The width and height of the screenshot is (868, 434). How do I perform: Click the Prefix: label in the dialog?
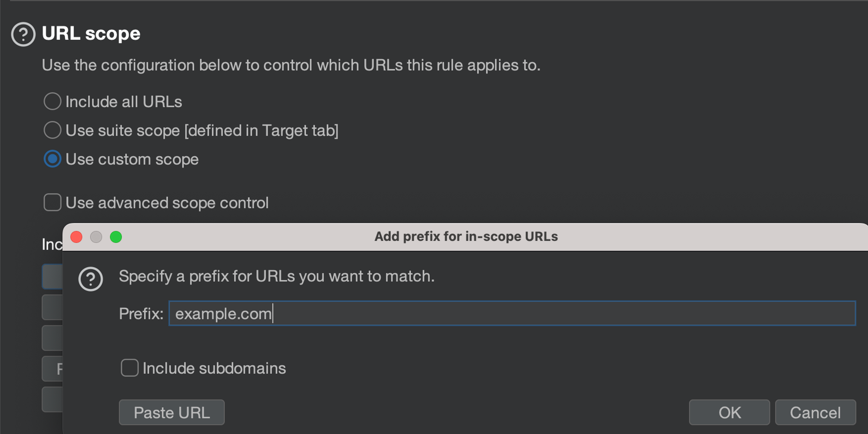pos(141,314)
